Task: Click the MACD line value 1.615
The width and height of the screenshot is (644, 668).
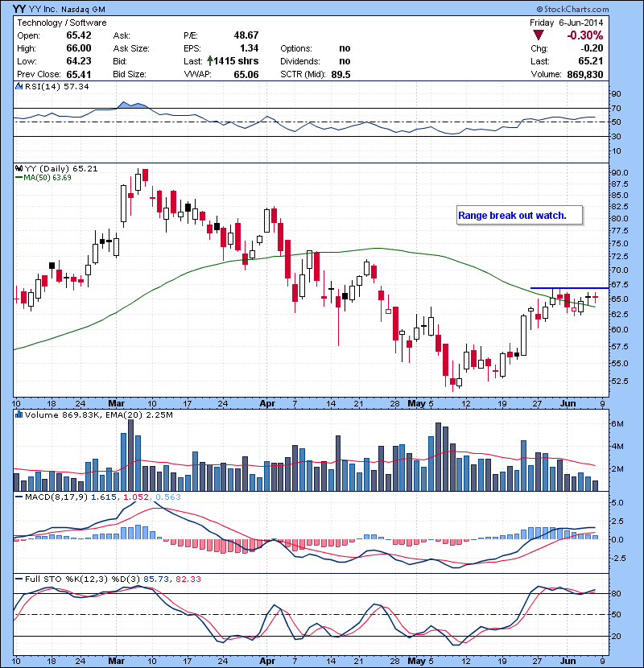Action: pyautogui.click(x=104, y=497)
